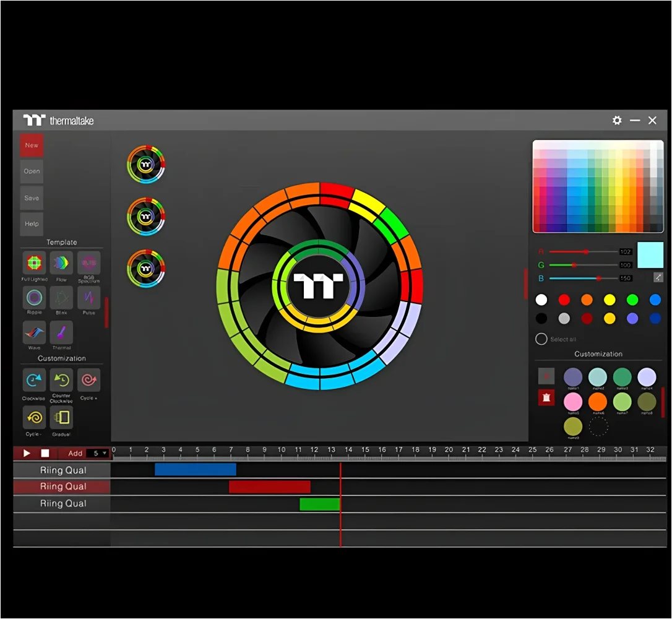The height and width of the screenshot is (619, 672).
Task: Click the green block on the third timeline track
Action: 320,504
